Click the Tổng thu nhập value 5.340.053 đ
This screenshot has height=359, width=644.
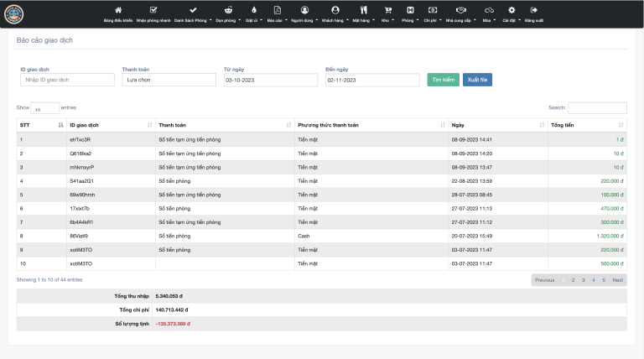click(169, 296)
